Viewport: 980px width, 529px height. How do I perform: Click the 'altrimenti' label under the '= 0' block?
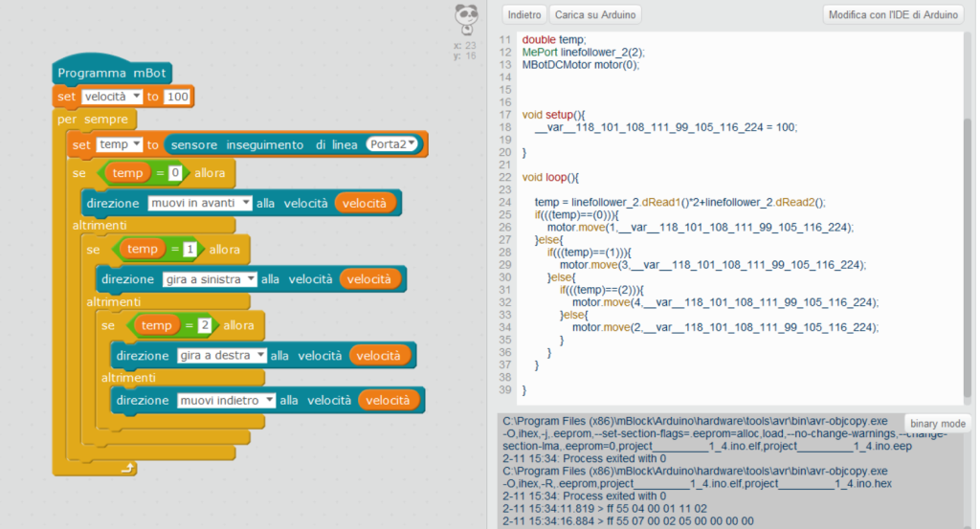coord(100,225)
